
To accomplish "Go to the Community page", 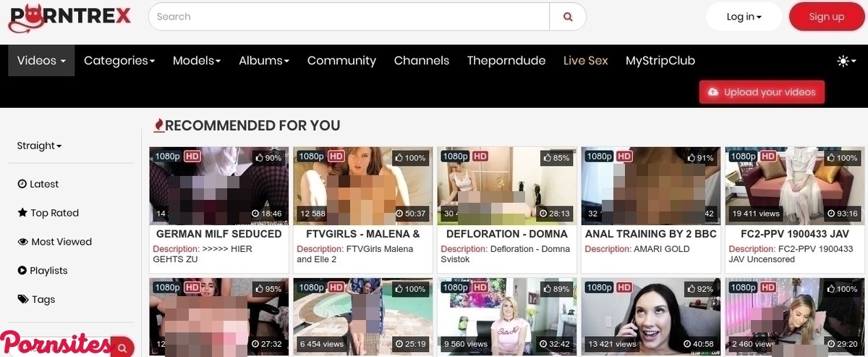I will 341,61.
